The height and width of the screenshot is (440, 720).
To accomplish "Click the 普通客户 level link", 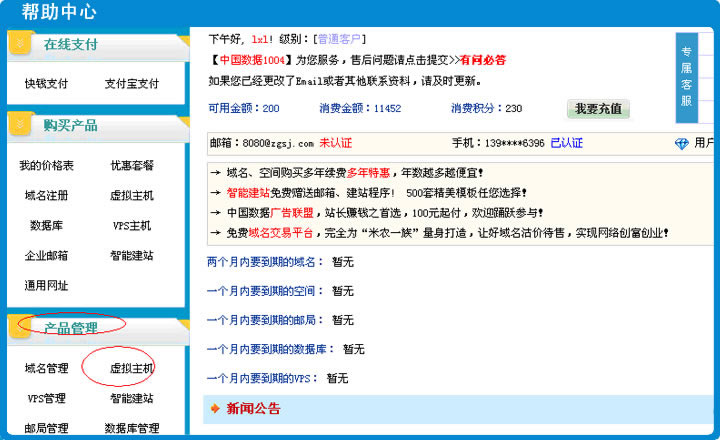I will tap(342, 39).
